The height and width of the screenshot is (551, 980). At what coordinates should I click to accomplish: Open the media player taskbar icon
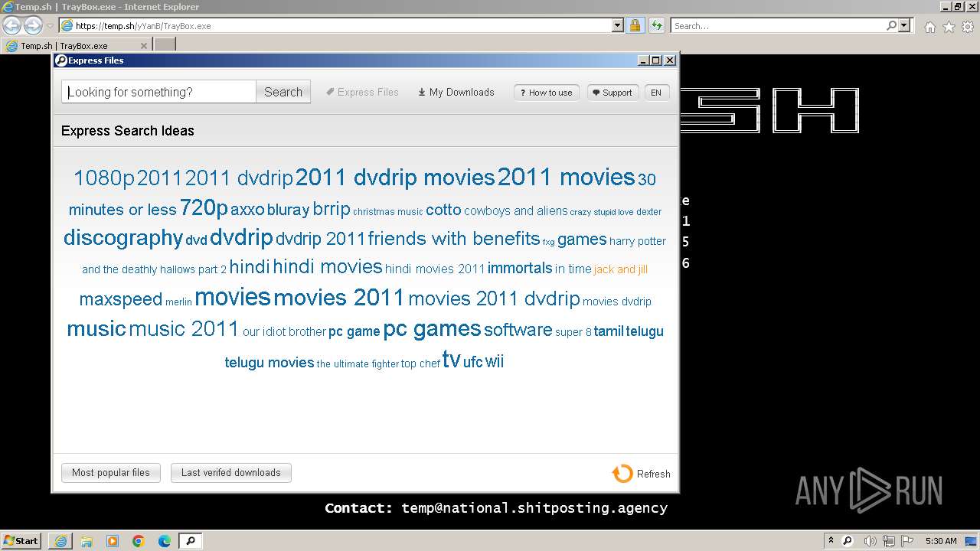click(113, 541)
